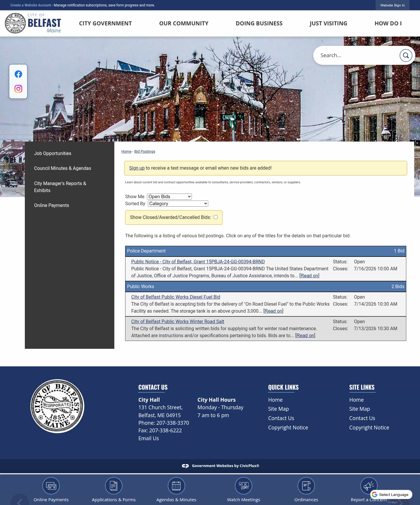
Task: Click Home under Site Links
Action: point(356,400)
